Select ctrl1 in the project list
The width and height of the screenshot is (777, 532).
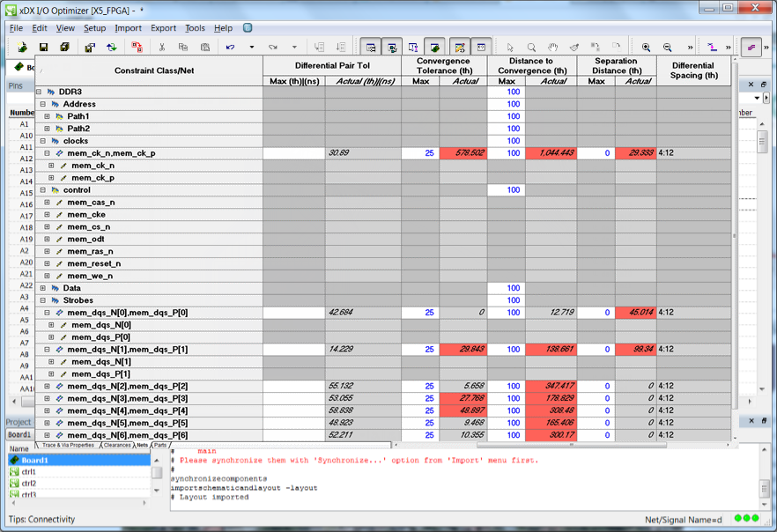pos(79,471)
